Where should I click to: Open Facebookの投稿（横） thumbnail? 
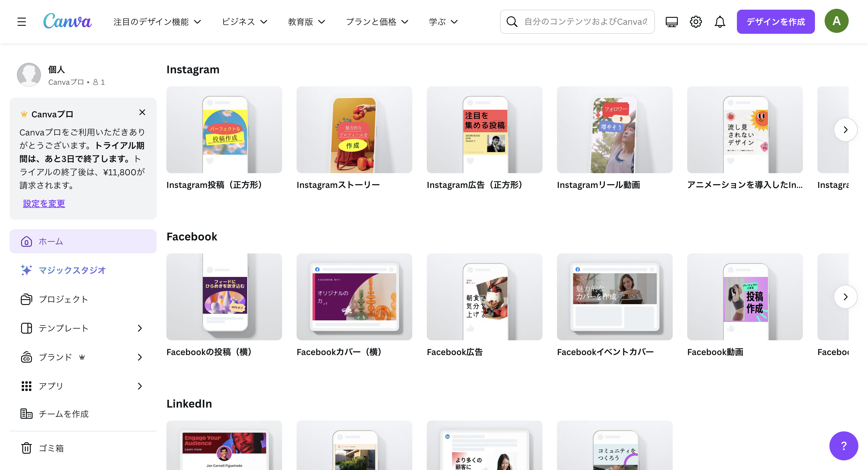(x=224, y=297)
